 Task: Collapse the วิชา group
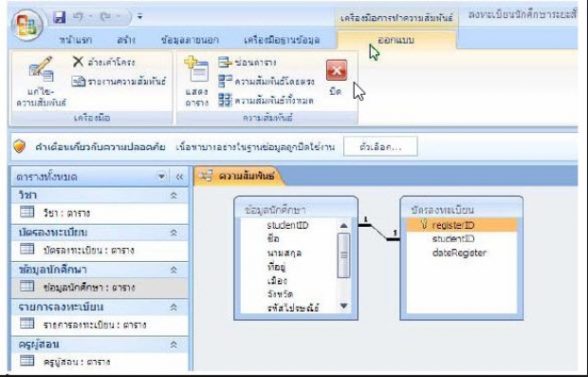[174, 196]
